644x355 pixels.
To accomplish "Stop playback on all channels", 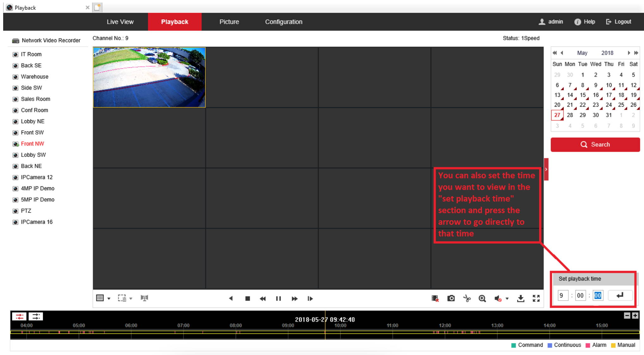I will (x=435, y=298).
